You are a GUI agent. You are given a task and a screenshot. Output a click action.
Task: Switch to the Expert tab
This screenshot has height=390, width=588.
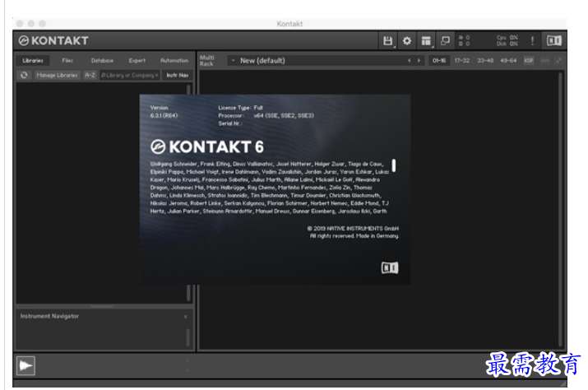tap(137, 60)
